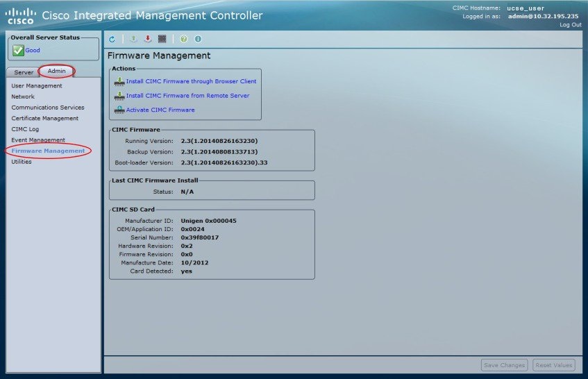This screenshot has width=588, height=379.
Task: Click the Refresh icon in the toolbar
Action: click(x=112, y=39)
